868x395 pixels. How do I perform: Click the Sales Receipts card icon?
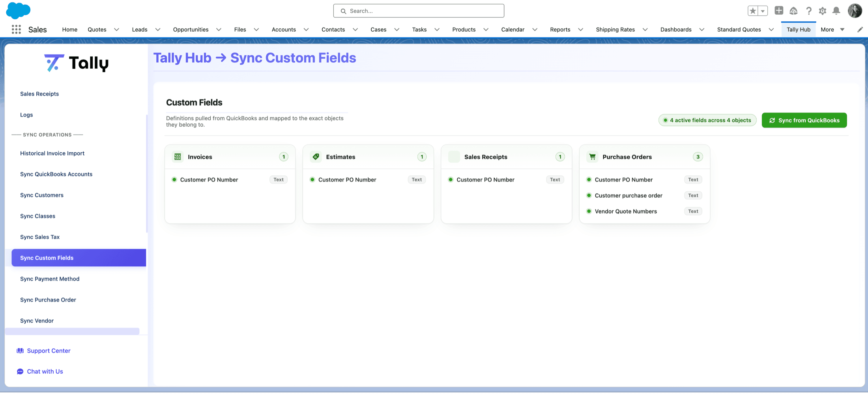(x=454, y=157)
